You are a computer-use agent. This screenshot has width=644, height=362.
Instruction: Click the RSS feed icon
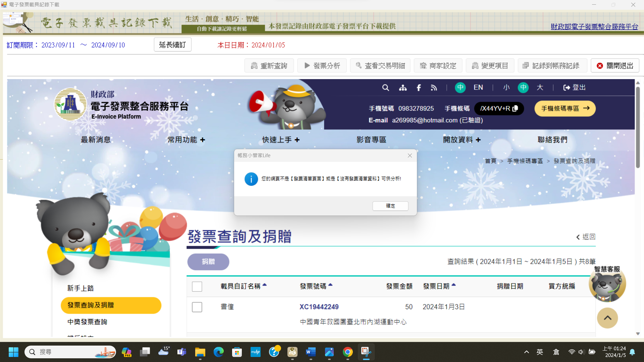(434, 87)
